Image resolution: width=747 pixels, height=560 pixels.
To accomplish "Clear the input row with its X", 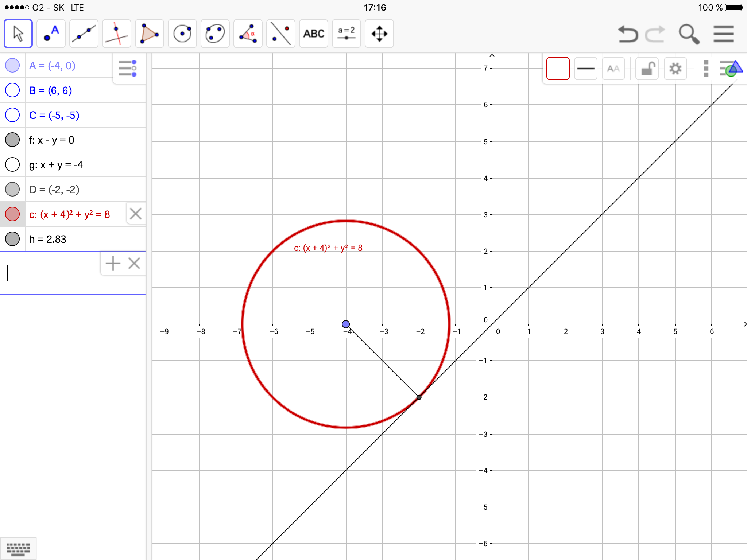I will pyautogui.click(x=134, y=263).
